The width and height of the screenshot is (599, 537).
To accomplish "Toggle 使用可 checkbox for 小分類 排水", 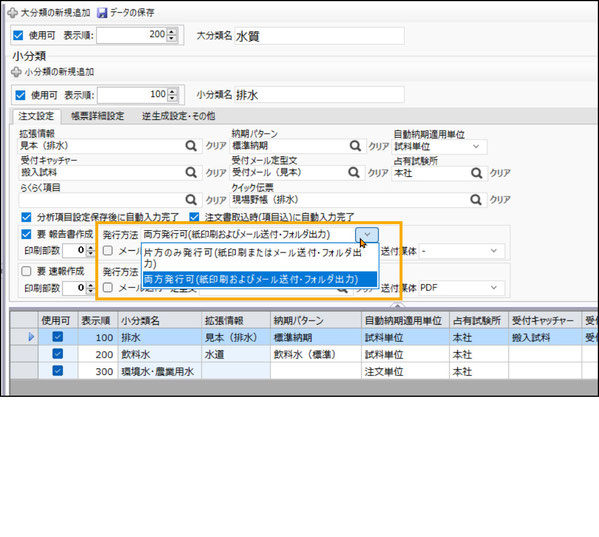I will 20,95.
